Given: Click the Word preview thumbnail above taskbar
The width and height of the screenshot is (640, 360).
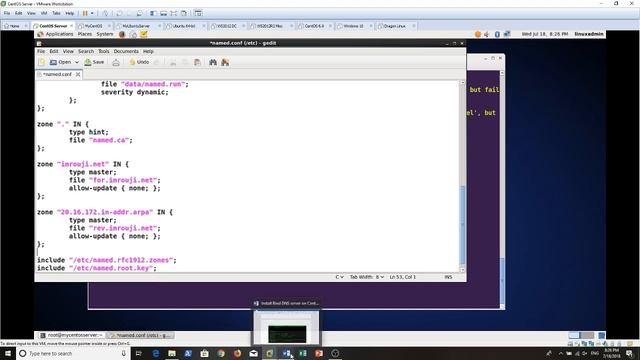Looking at the screenshot, I should pyautogui.click(x=287, y=329).
